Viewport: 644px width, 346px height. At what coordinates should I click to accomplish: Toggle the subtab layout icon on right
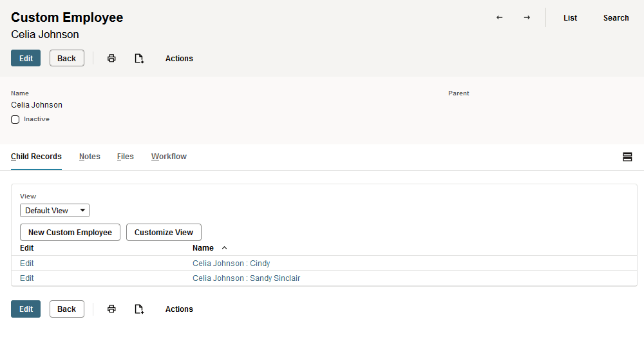[627, 157]
